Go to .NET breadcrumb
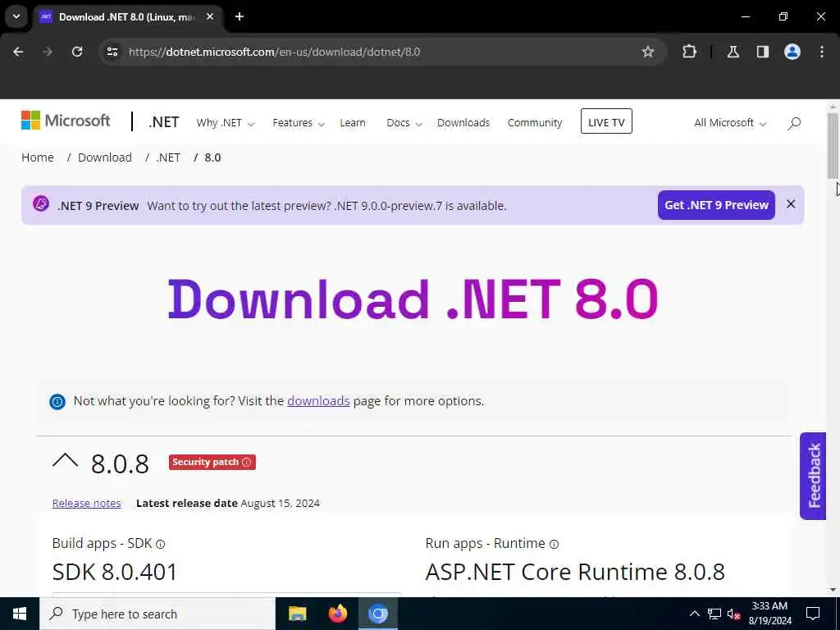840x630 pixels. 168,157
